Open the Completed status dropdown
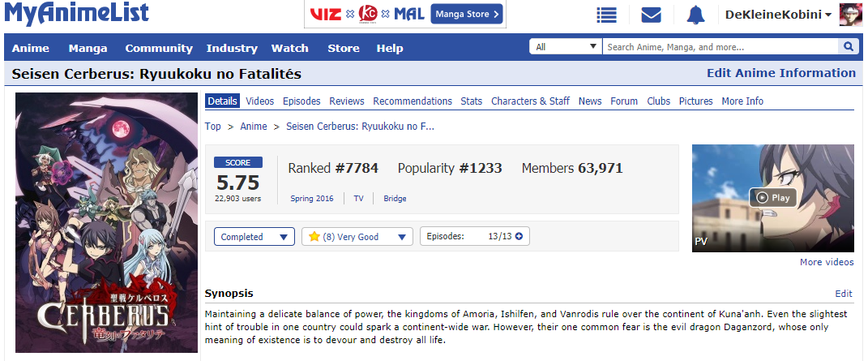The image size is (868, 361). [x=254, y=236]
